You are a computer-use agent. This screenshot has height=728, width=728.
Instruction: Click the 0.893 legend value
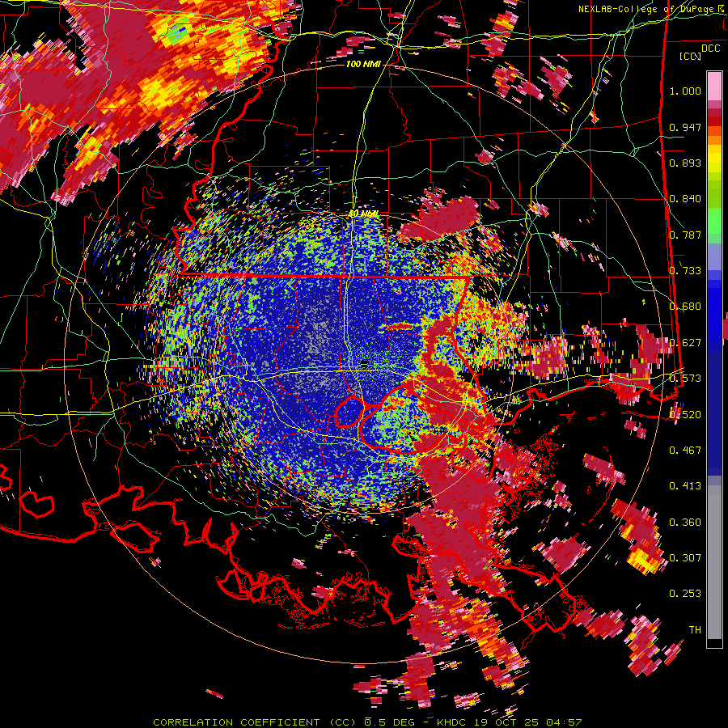click(685, 163)
